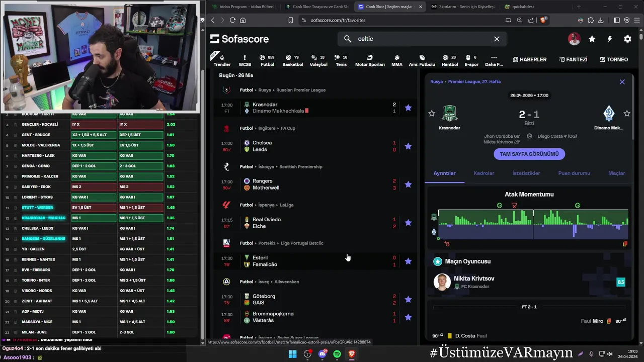Open the Sofascore favorites star icon in header
This screenshot has width=644, height=362.
592,39
